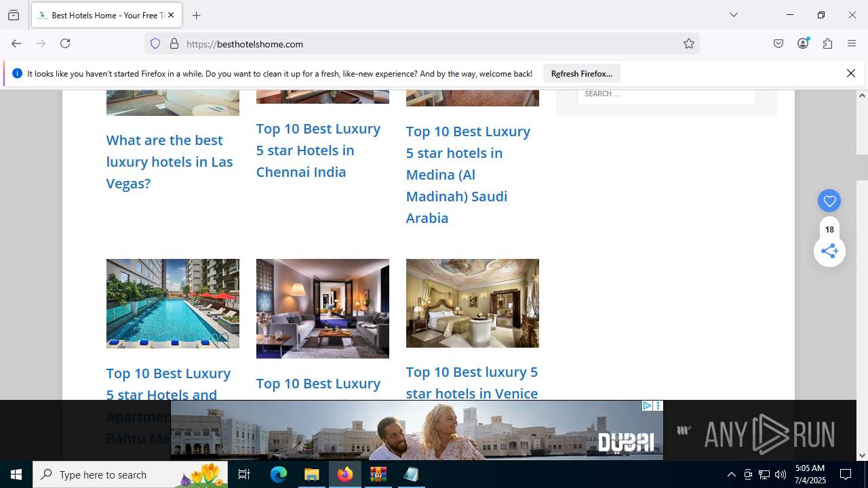Open the Dubai banner advertisement

(x=416, y=430)
